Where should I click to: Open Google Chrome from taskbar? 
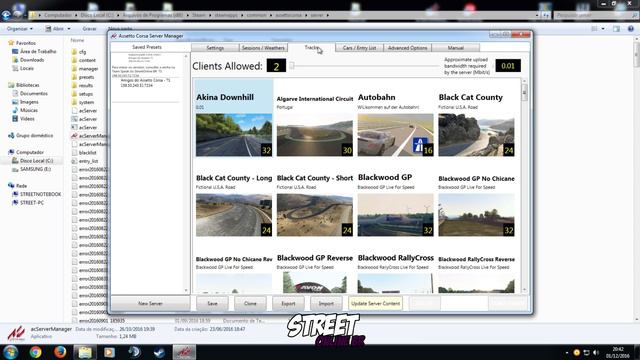[36, 352]
